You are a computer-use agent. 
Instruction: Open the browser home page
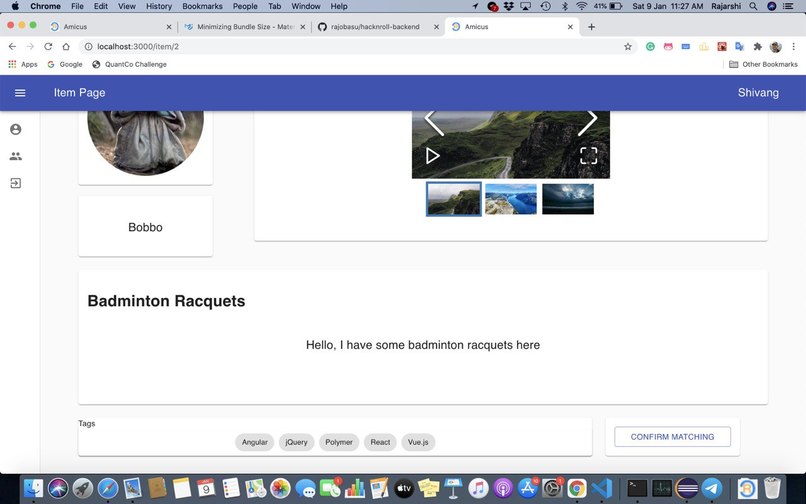tap(66, 46)
